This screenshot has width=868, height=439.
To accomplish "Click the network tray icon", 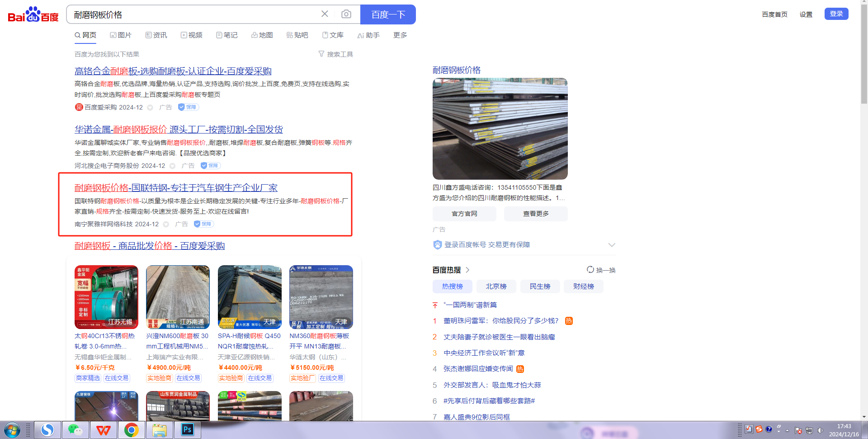I will 809,430.
